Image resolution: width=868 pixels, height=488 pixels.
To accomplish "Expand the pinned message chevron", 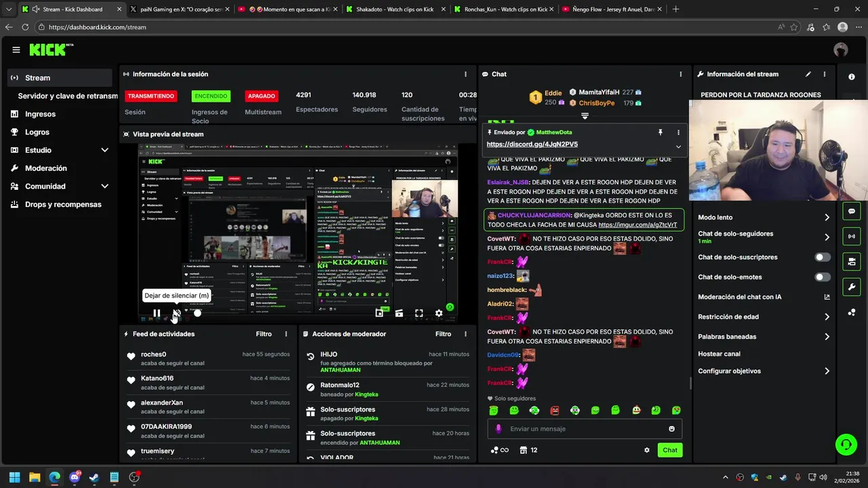I will [x=678, y=146].
